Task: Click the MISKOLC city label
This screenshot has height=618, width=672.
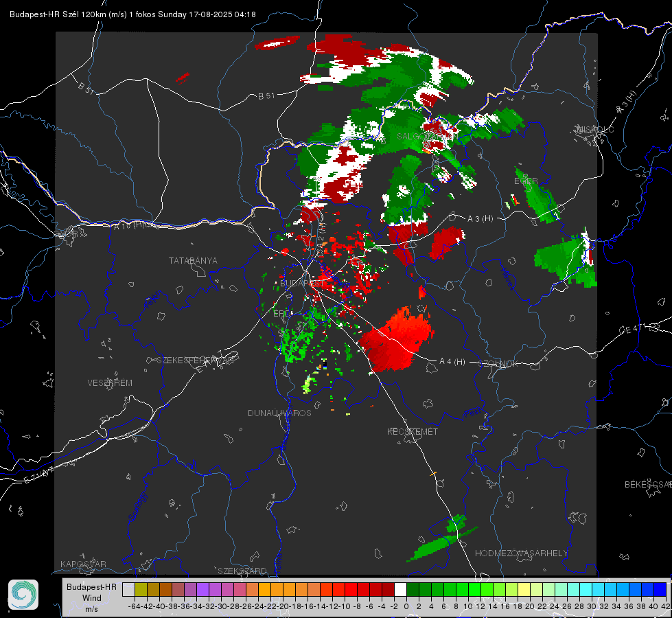Action: 595,129
